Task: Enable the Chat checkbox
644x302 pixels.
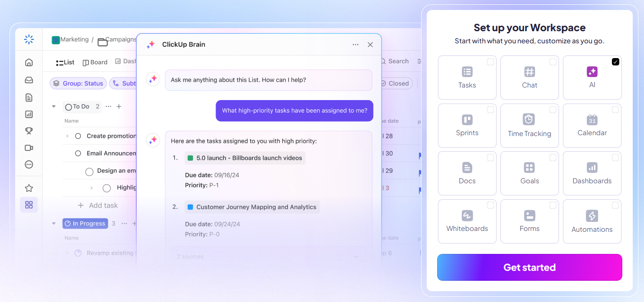Action: (553, 62)
